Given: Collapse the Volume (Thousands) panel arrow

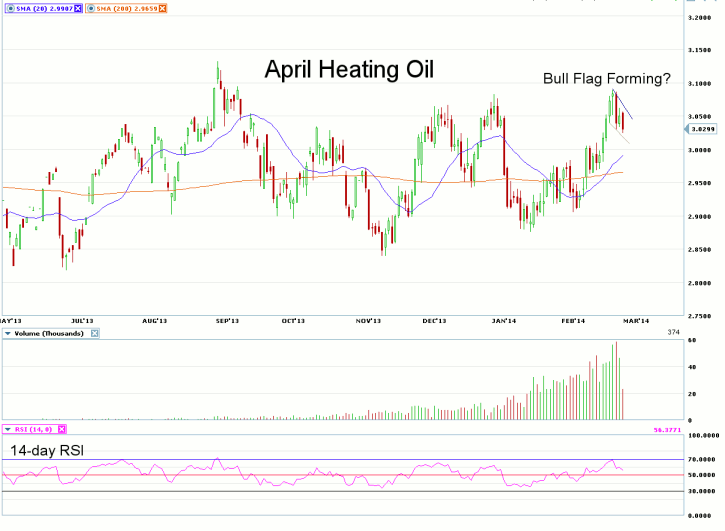Looking at the screenshot, I should [x=8, y=333].
